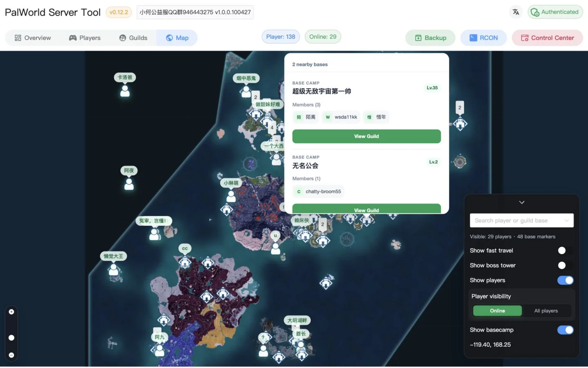This screenshot has height=368, width=588.
Task: Click base camp marker under cc label
Action: click(185, 262)
